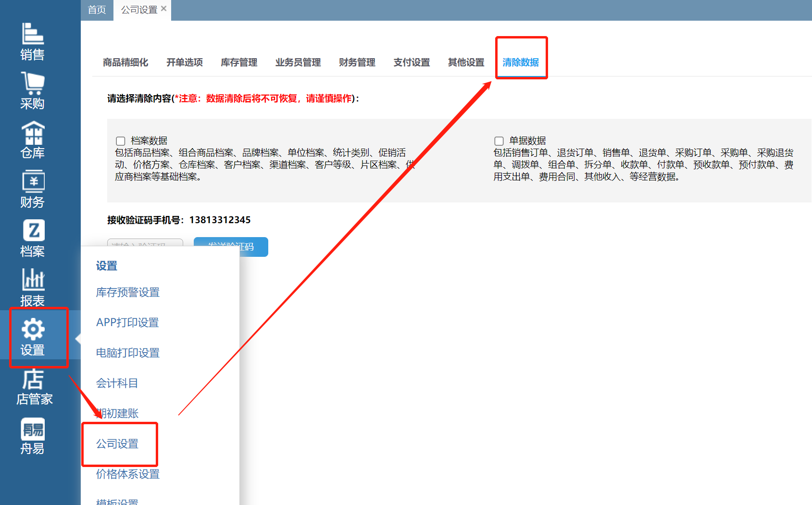Image resolution: width=812 pixels, height=505 pixels.
Task: Click the 单据数据 description paragraph
Action: (643, 165)
